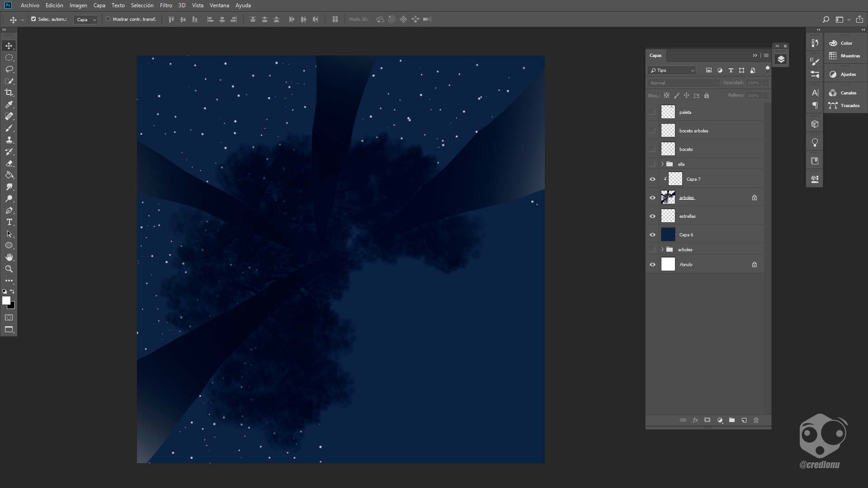Select the Quick Selection tool

point(9,81)
